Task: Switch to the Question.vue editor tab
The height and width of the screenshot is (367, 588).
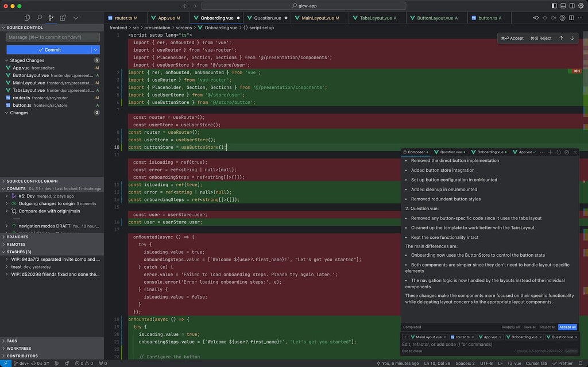Action: tap(264, 17)
